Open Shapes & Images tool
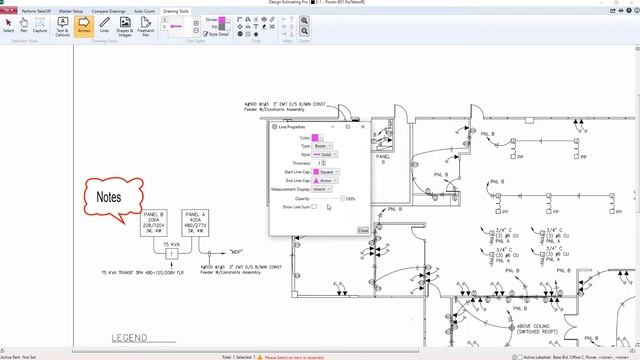640x360 pixels. (x=125, y=27)
